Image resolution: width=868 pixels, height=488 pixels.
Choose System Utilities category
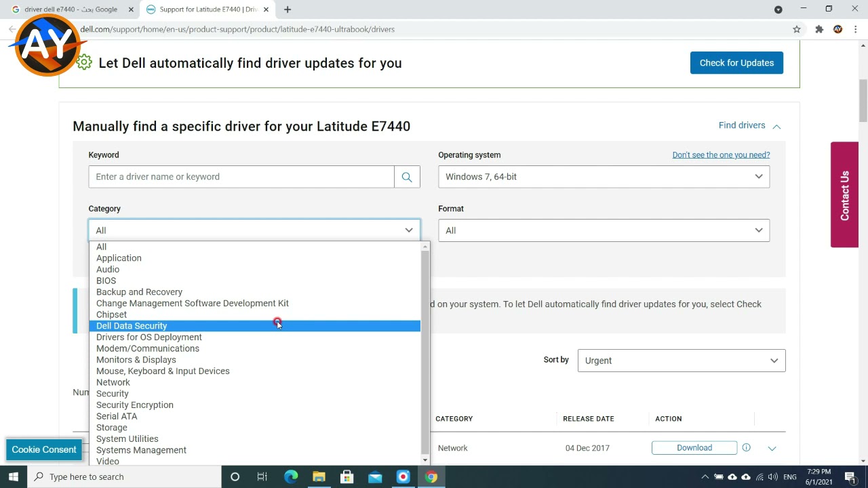tap(255, 439)
